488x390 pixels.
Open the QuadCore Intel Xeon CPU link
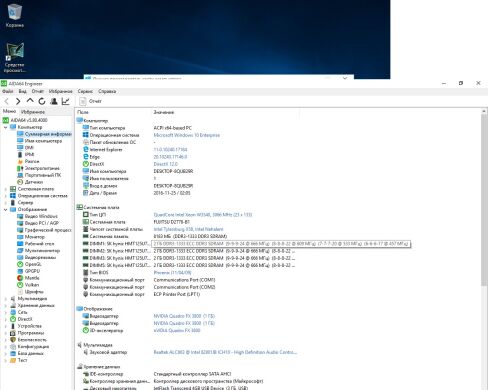203,215
